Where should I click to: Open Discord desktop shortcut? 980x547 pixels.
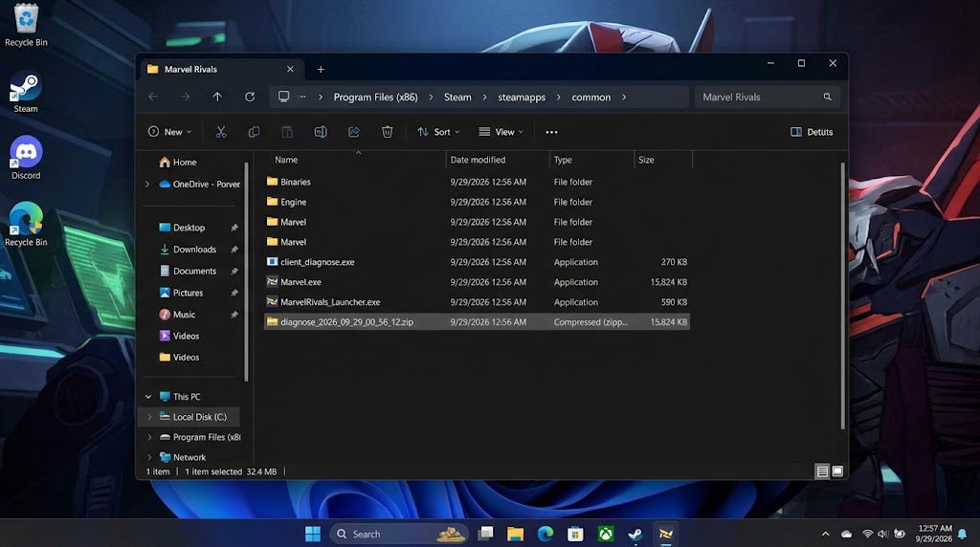coord(26,159)
